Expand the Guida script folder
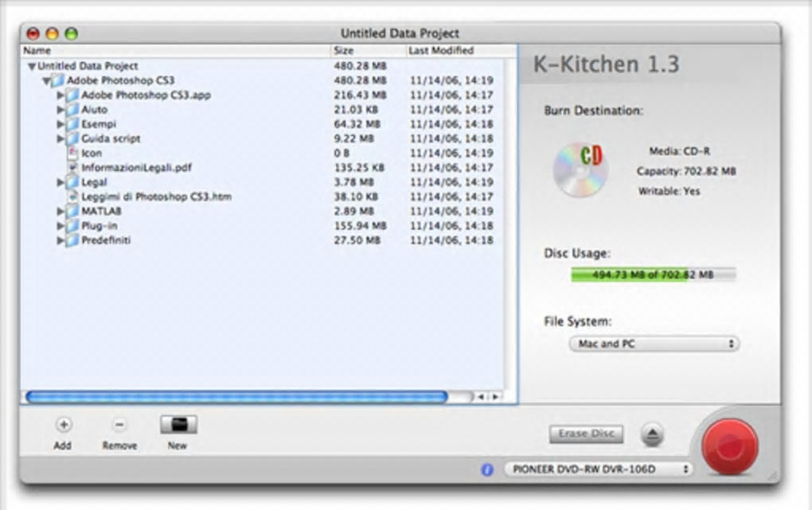 [x=60, y=138]
